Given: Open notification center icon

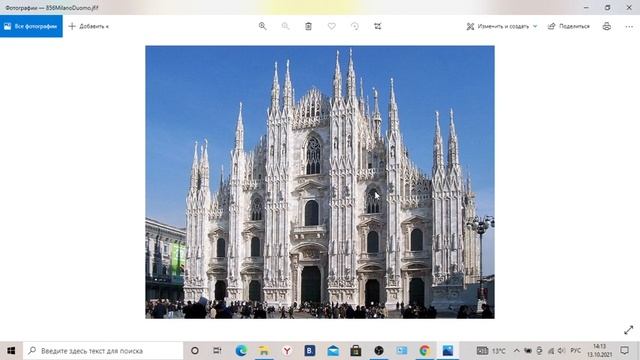Looking at the screenshot, I should coord(624,351).
